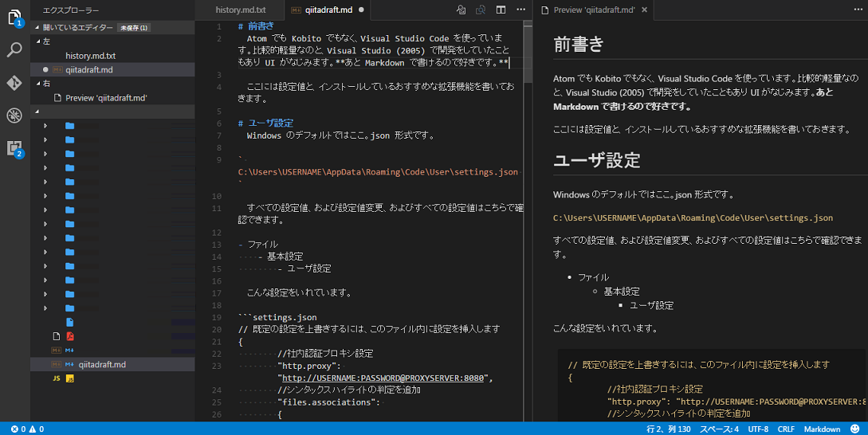Switch to the history.md.txt tab
868x435 pixels.
(241, 10)
